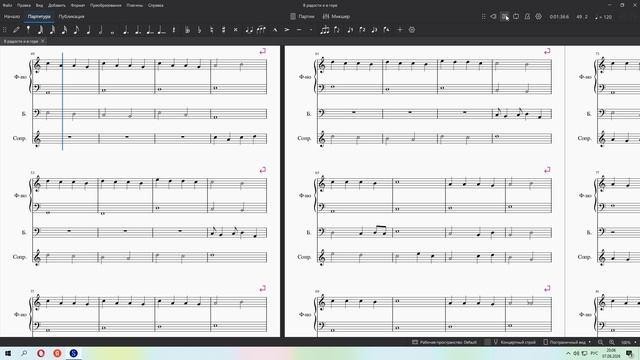
Task: Switch to the Начало tab
Action: click(12, 16)
